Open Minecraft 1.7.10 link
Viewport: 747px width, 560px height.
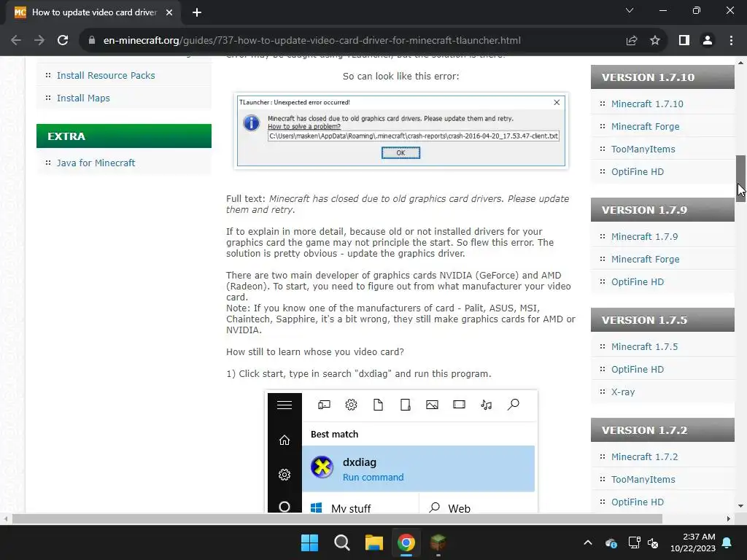647,104
